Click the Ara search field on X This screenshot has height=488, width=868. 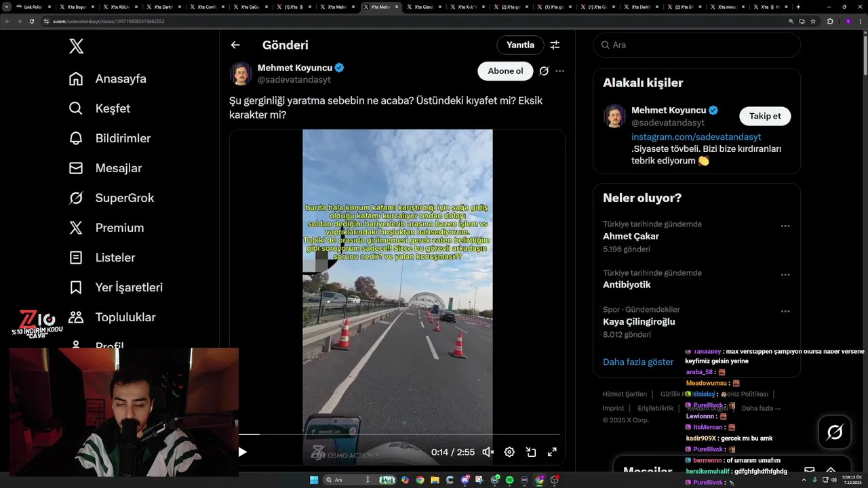[x=696, y=45]
